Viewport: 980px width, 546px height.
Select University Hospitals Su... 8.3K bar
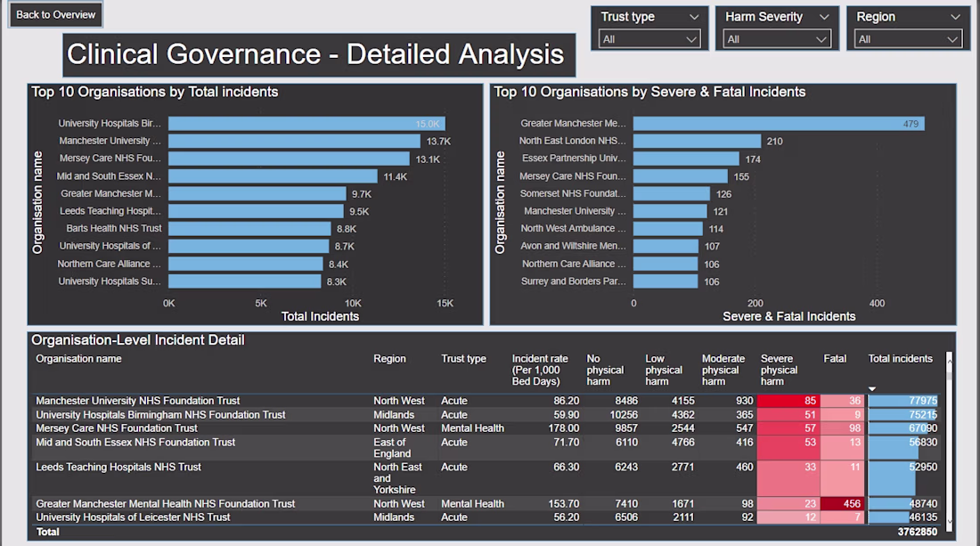click(245, 281)
